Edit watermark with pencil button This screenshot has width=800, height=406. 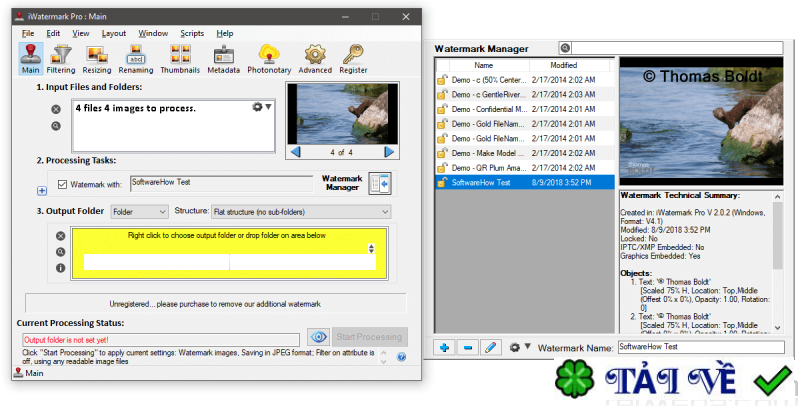[491, 348]
